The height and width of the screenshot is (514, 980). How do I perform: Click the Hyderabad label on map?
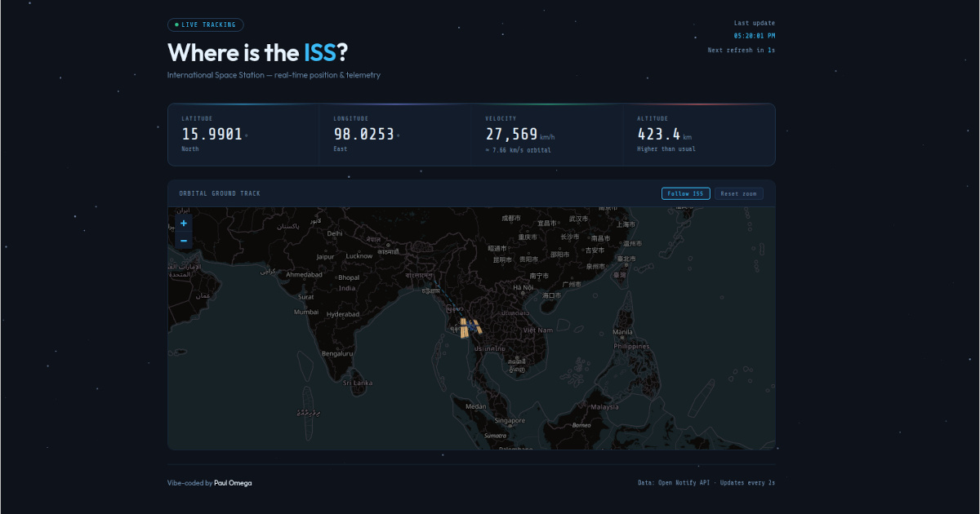343,314
